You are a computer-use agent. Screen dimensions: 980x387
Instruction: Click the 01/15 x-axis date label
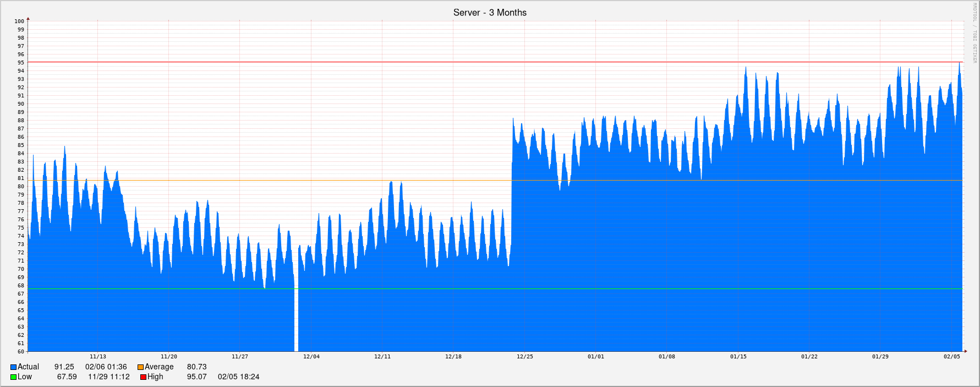738,357
